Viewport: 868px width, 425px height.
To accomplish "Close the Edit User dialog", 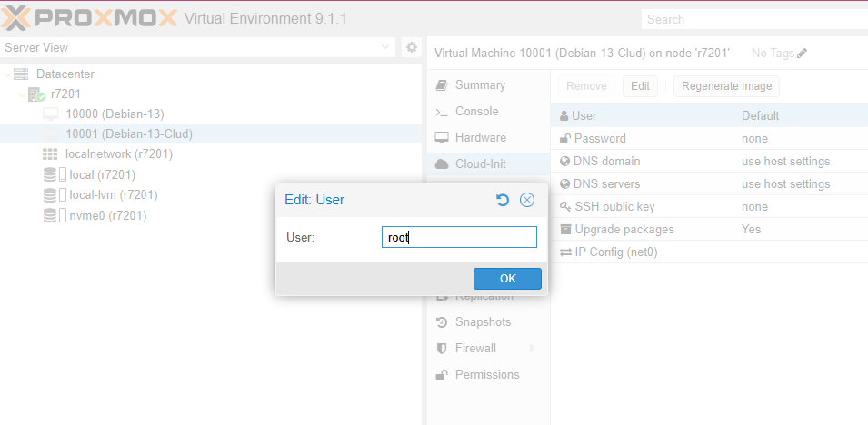I will pyautogui.click(x=526, y=200).
